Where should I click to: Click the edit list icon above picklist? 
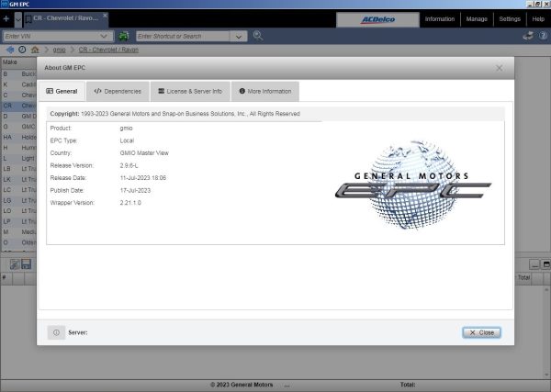15,264
